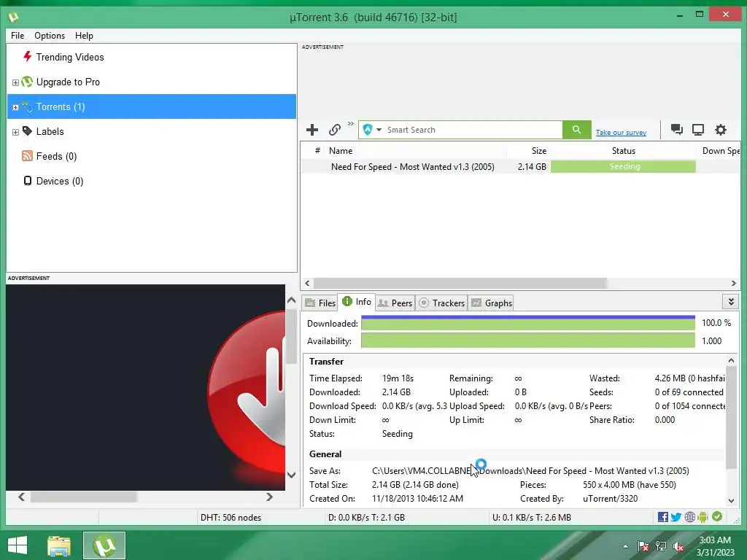Viewport: 747px width, 560px height.
Task: Open the Help menu
Action: 84,36
